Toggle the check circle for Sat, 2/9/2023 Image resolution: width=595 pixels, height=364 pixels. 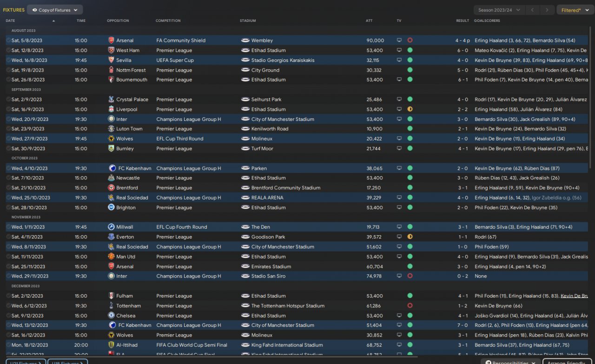[8, 99]
